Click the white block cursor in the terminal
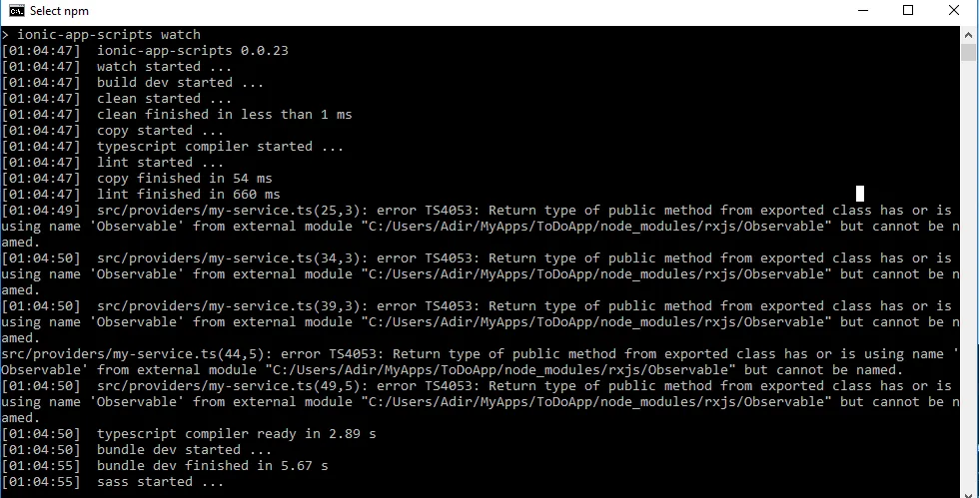 coord(860,194)
